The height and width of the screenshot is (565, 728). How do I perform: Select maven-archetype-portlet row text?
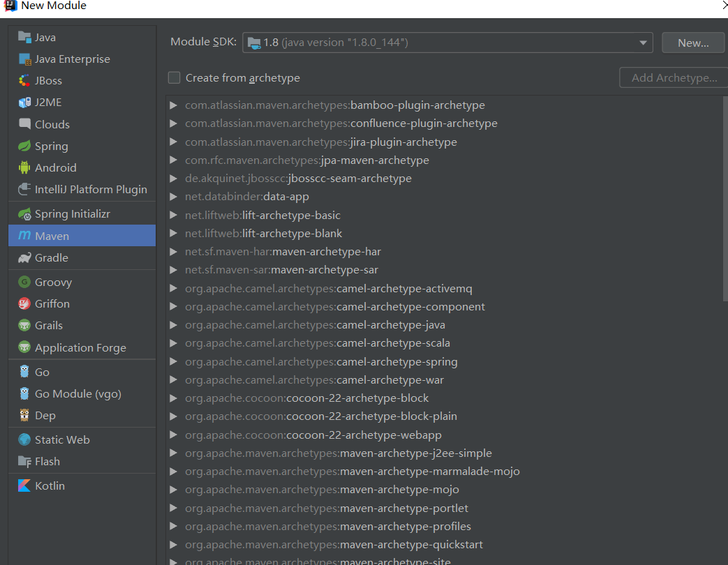tap(327, 508)
